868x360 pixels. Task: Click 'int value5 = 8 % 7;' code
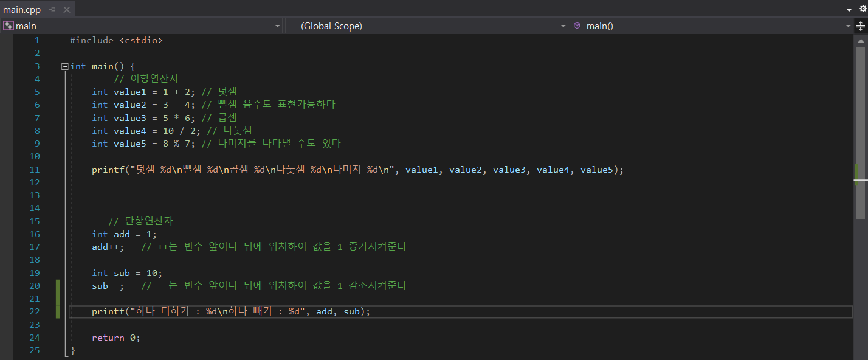[x=143, y=144]
